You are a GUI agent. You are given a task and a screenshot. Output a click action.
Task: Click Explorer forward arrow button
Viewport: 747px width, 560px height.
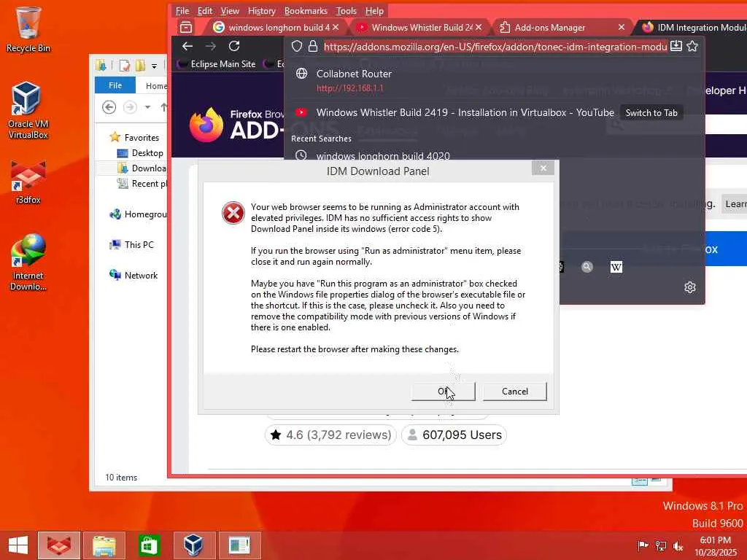pyautogui.click(x=130, y=107)
